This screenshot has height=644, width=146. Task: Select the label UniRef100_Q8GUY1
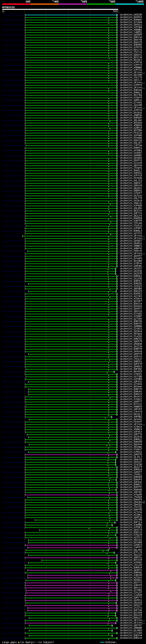(131, 55)
